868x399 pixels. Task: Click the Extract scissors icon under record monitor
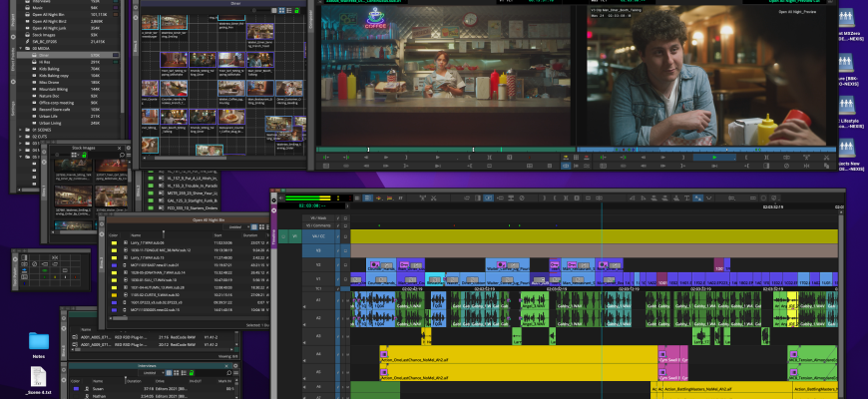point(826,158)
